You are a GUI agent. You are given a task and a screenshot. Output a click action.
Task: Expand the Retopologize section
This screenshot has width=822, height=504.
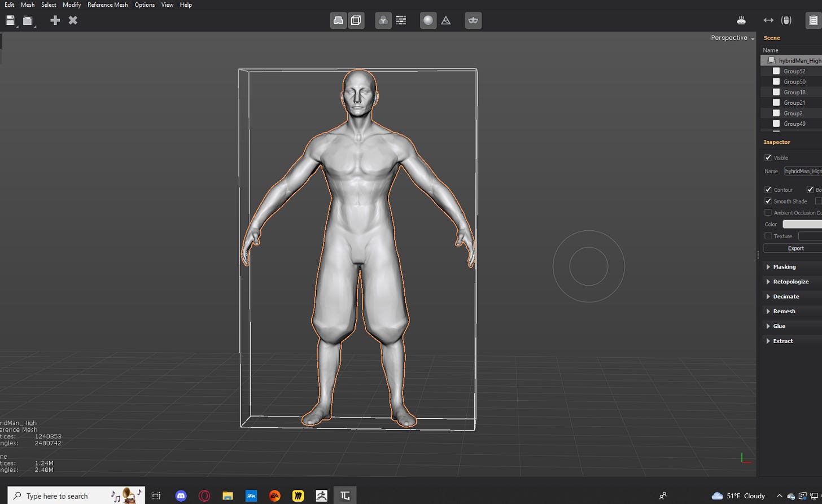[x=790, y=282]
